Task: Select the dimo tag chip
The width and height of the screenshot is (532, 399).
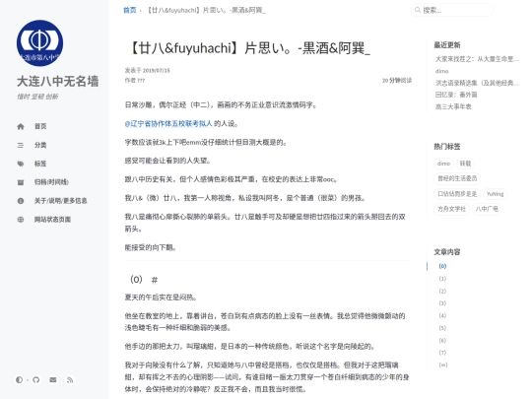Action: (x=443, y=164)
